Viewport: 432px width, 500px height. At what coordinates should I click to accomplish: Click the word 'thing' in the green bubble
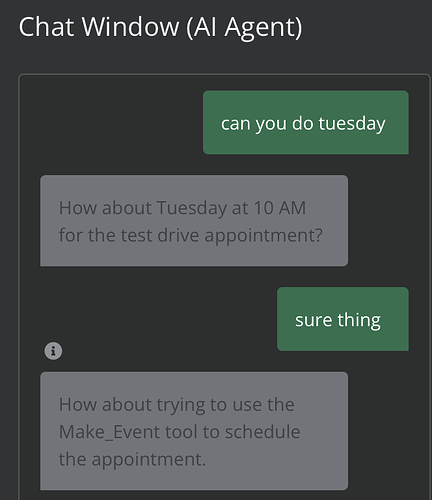[x=359, y=321]
